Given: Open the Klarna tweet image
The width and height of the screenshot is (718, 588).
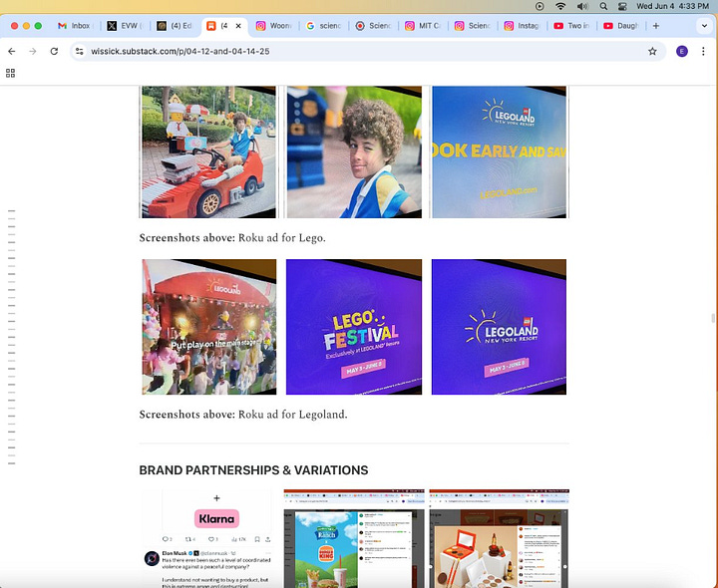Looking at the screenshot, I should tap(208, 538).
